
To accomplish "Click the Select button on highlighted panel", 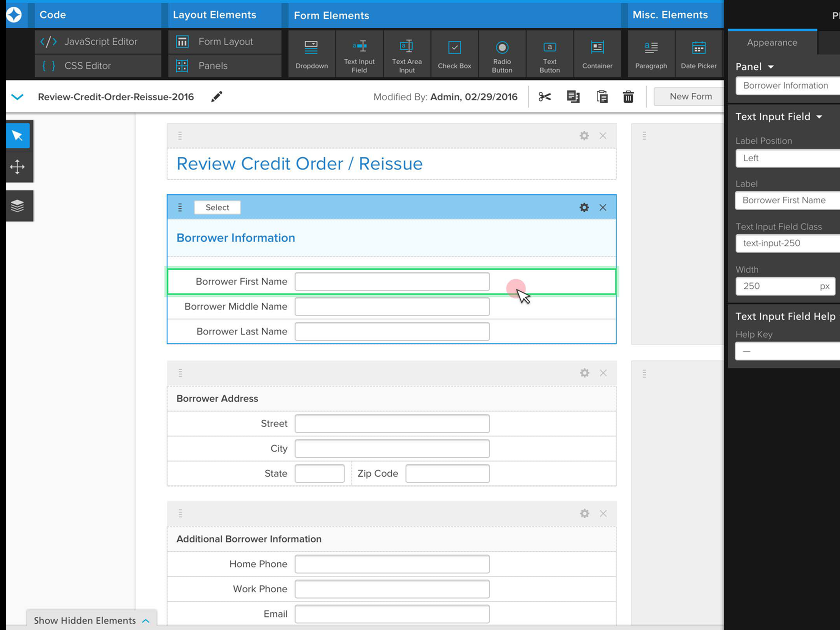I will point(217,207).
